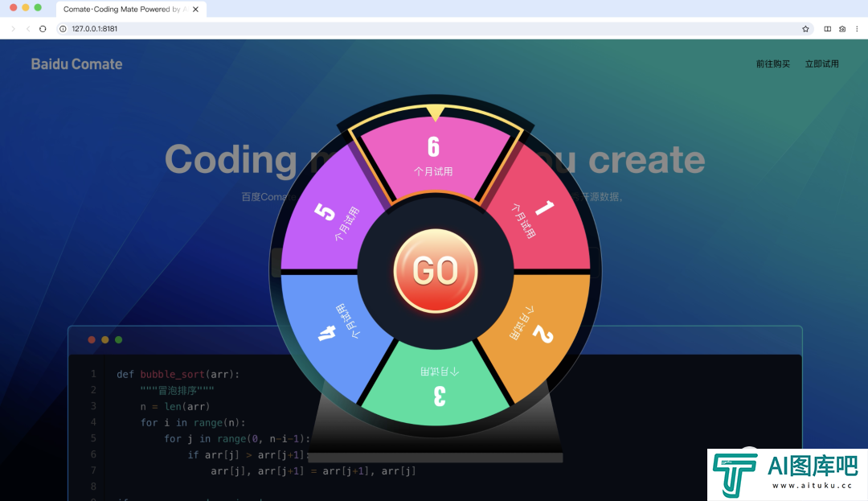This screenshot has width=868, height=501.
Task: Open the 立即试用 navigation link
Action: point(821,64)
